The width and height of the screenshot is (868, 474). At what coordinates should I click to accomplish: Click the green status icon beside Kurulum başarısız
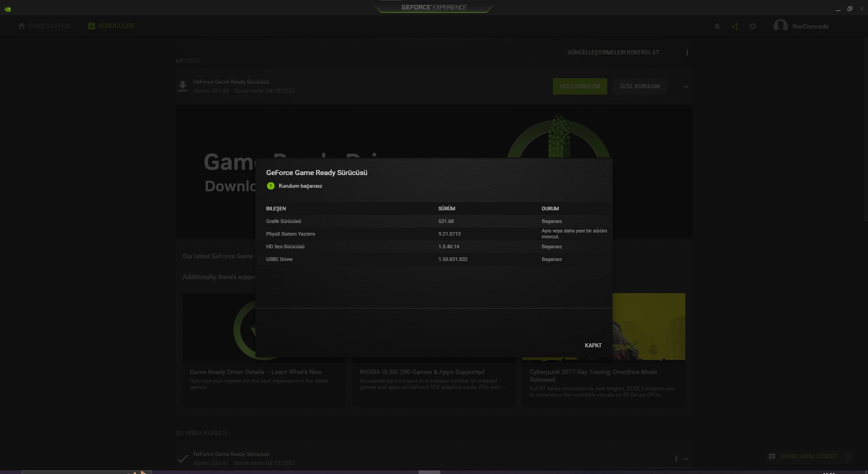(271, 186)
